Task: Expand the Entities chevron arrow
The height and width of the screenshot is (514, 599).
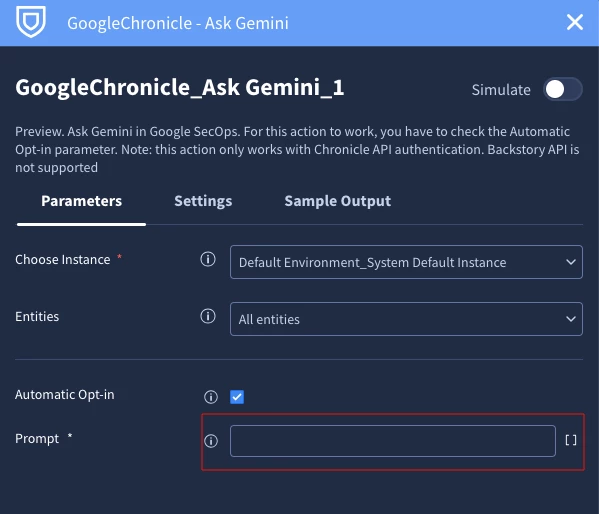Action: coord(571,319)
